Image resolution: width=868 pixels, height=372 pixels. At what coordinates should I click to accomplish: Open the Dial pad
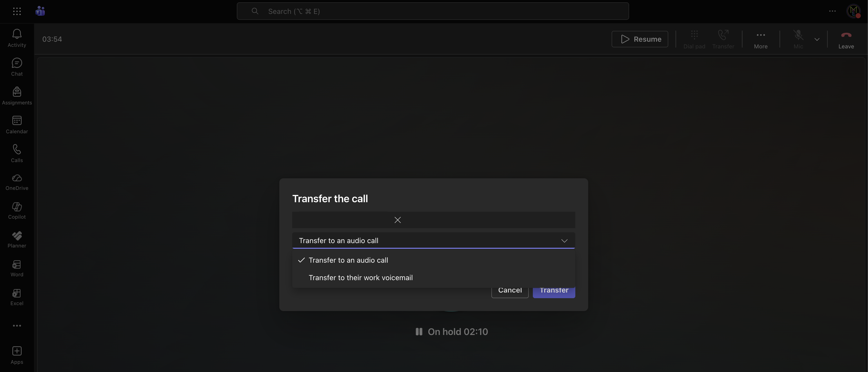click(694, 39)
